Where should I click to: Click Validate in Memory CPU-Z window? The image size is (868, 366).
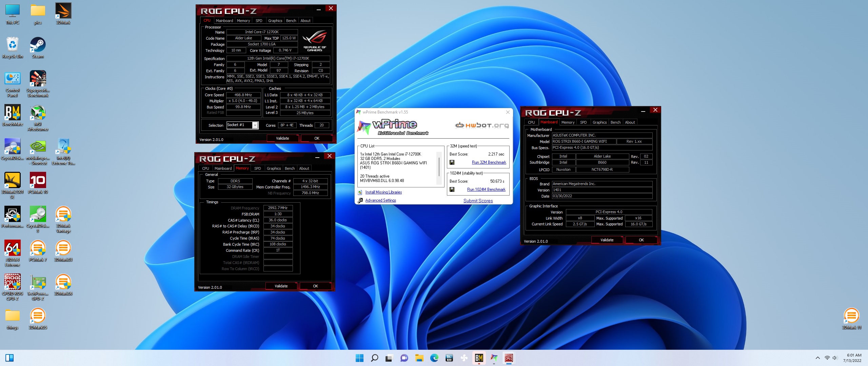click(281, 286)
